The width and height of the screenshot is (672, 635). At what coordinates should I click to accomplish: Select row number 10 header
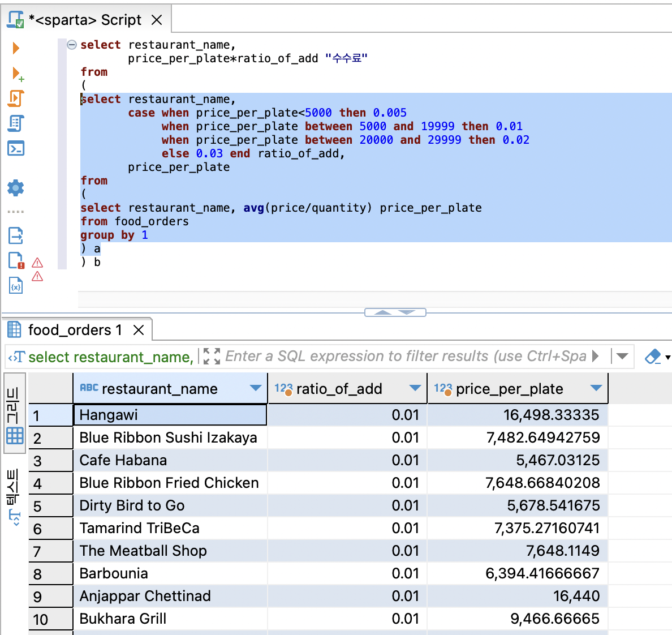point(50,619)
